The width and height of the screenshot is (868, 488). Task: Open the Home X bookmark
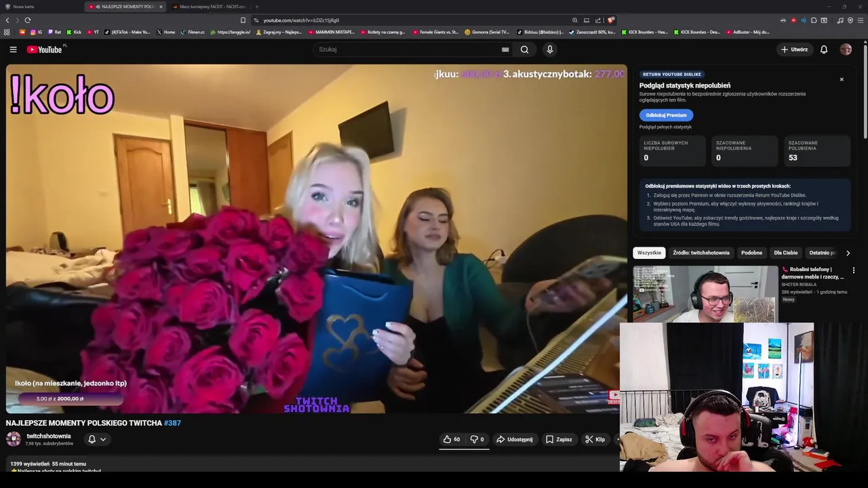tap(165, 32)
